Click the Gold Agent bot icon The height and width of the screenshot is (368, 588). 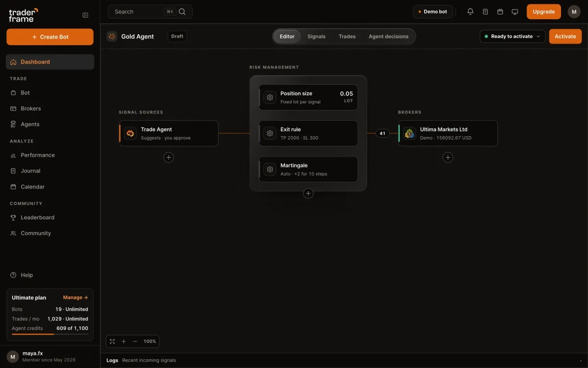click(x=112, y=36)
